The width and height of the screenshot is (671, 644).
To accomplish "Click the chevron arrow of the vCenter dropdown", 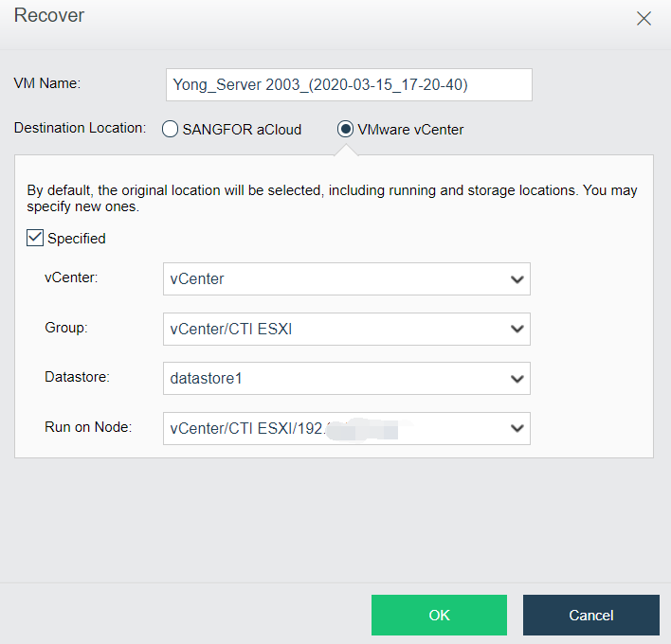I will [517, 279].
